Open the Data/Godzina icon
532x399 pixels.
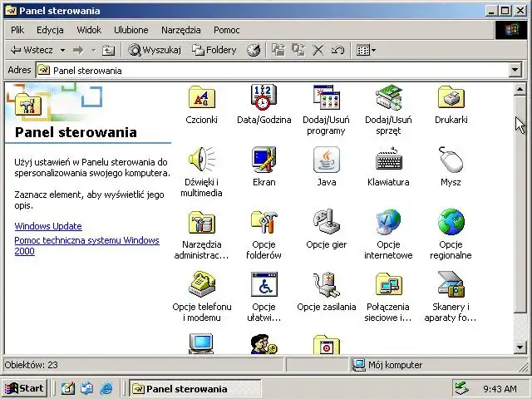264,98
